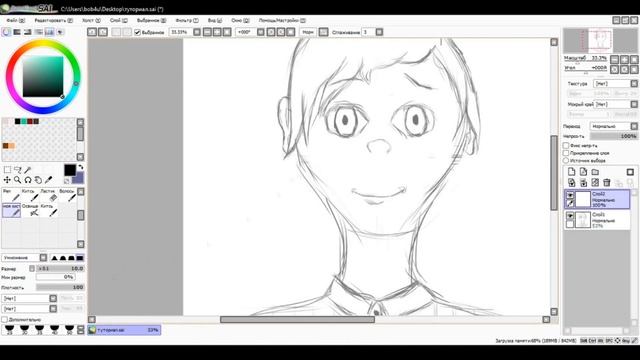Image resolution: width=640 pixels, height=360 pixels.
Task: Show the color wheel panel icon
Action: point(6,32)
